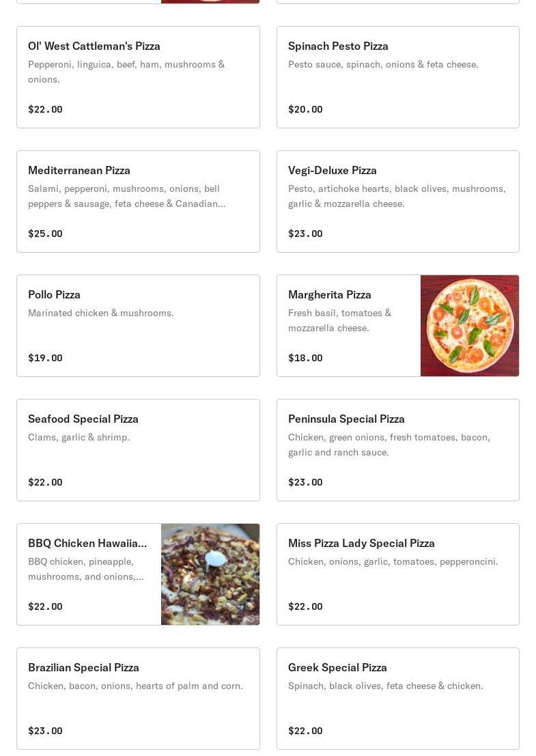Open the Margherita Pizza title
The image size is (536, 756).
pyautogui.click(x=330, y=294)
